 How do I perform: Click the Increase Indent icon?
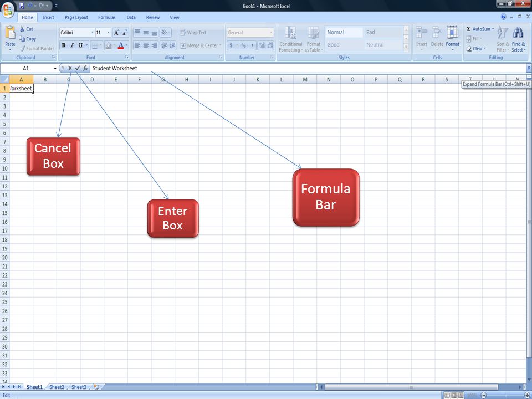(x=172, y=45)
